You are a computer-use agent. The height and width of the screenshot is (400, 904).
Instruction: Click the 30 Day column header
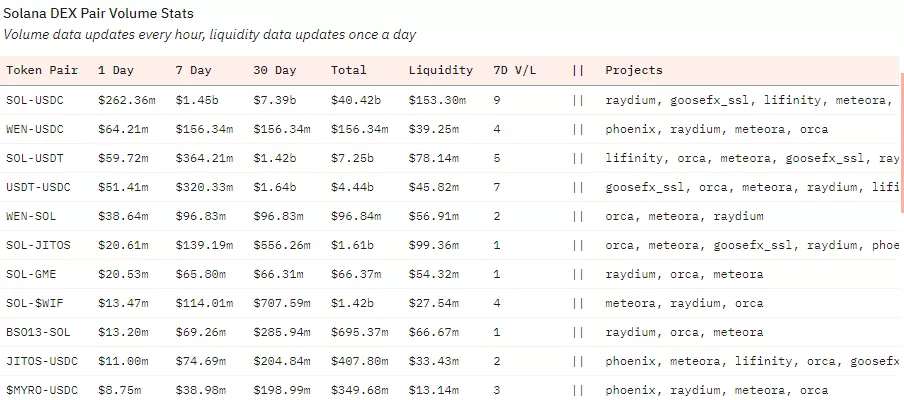[275, 70]
